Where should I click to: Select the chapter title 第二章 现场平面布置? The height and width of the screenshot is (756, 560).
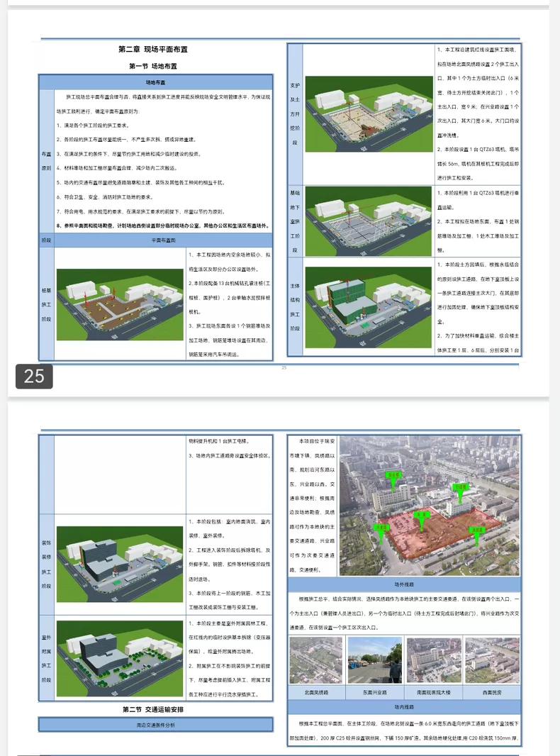pyautogui.click(x=152, y=50)
